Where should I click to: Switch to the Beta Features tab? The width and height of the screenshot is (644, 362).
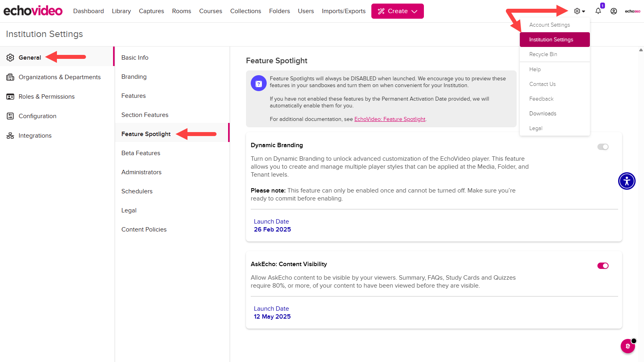(x=141, y=153)
